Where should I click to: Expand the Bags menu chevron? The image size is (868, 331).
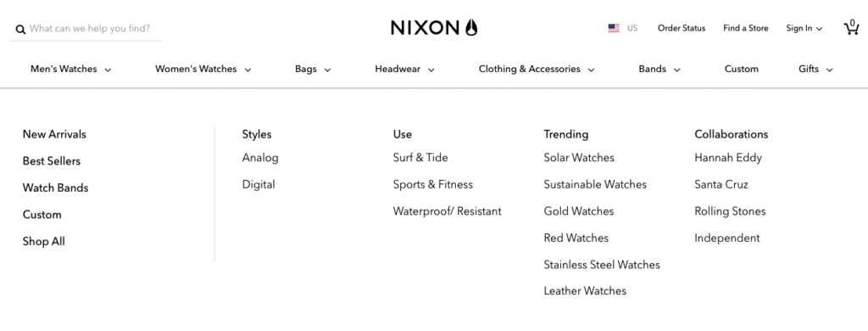327,70
